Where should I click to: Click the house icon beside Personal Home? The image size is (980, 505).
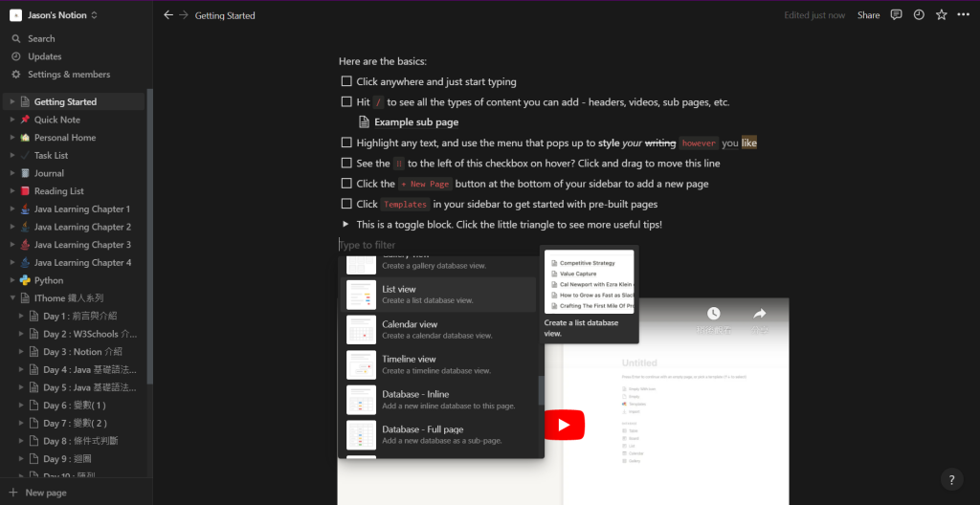pos(25,138)
